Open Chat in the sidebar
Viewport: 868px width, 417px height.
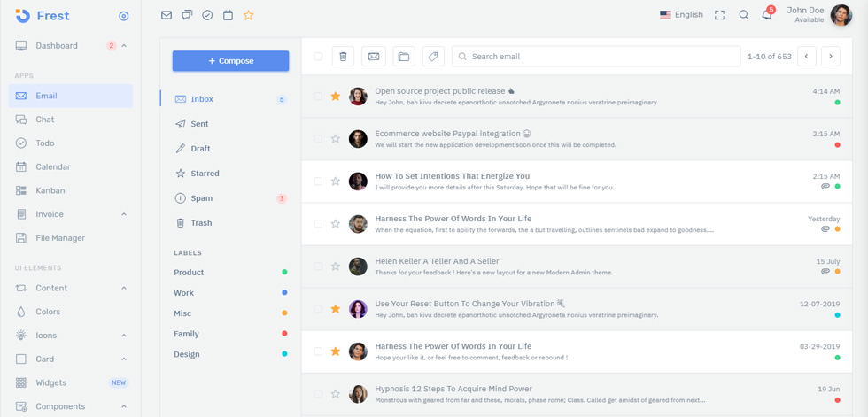pos(71,120)
